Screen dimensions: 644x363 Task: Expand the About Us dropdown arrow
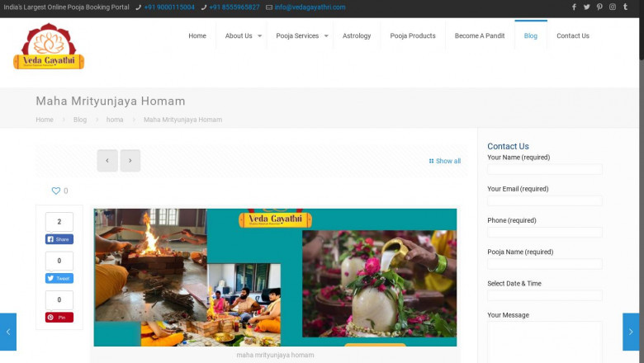pos(260,36)
